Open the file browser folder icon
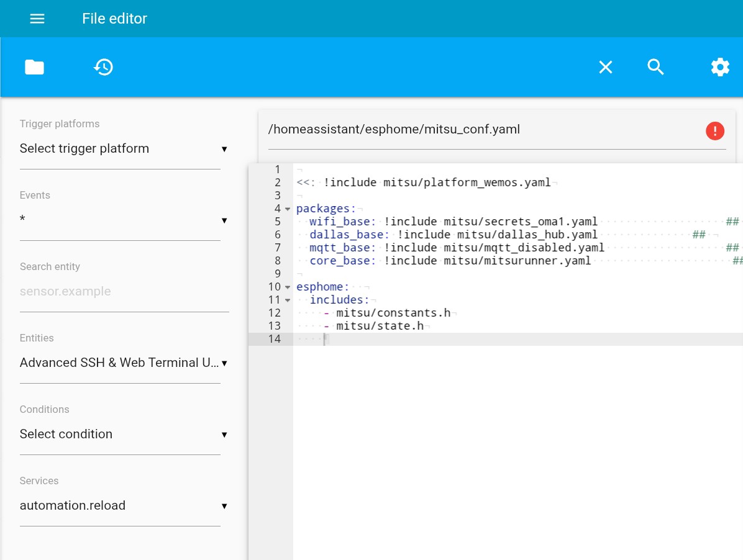The height and width of the screenshot is (560, 743). pyautogui.click(x=34, y=67)
